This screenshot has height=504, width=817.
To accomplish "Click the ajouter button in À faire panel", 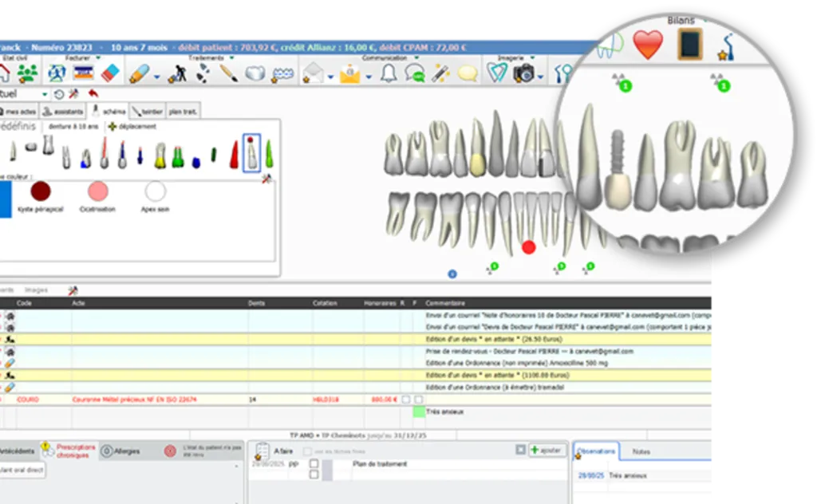I will point(548,451).
